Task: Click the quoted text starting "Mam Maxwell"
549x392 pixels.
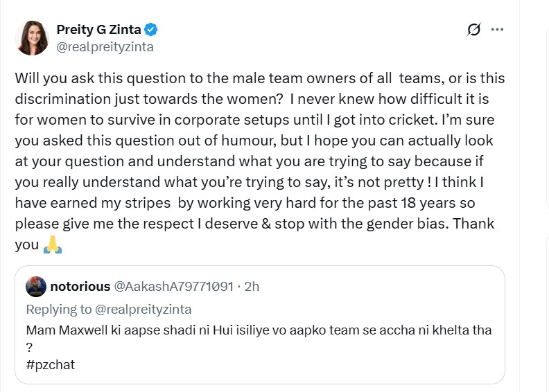Action: [258, 330]
